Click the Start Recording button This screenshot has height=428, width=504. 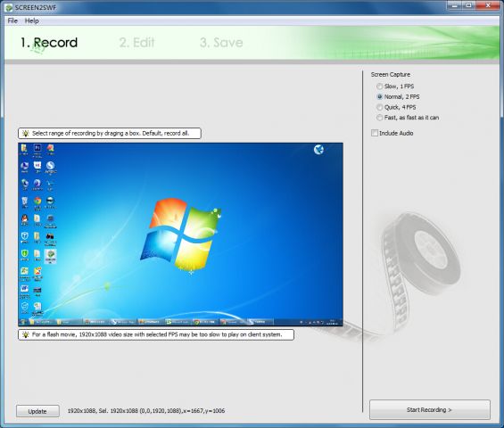point(430,409)
